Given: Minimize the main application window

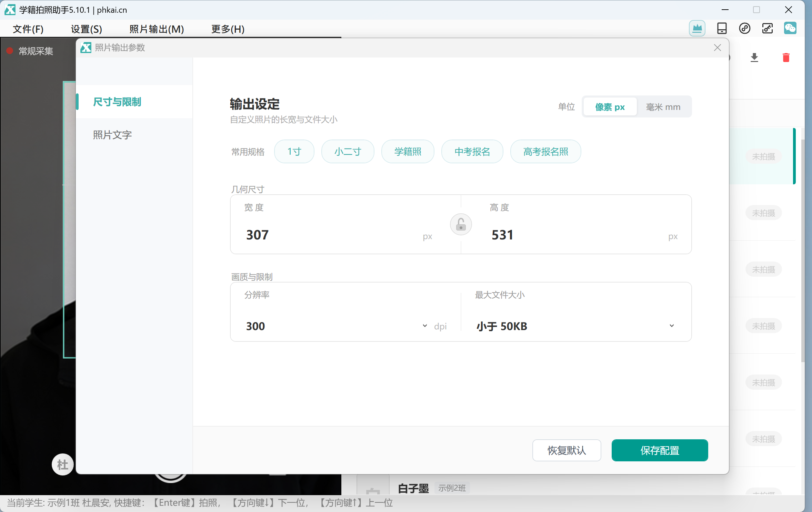Looking at the screenshot, I should [725, 10].
